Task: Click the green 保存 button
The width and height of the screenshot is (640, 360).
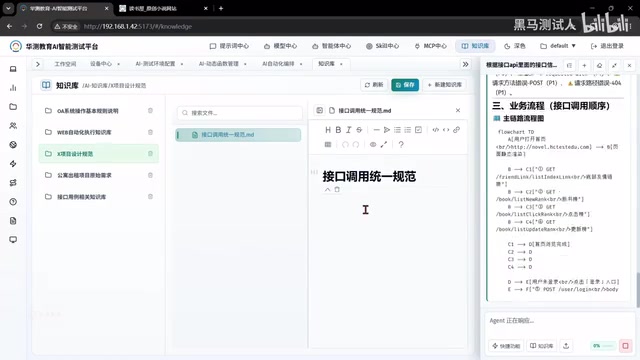Action: pyautogui.click(x=405, y=85)
